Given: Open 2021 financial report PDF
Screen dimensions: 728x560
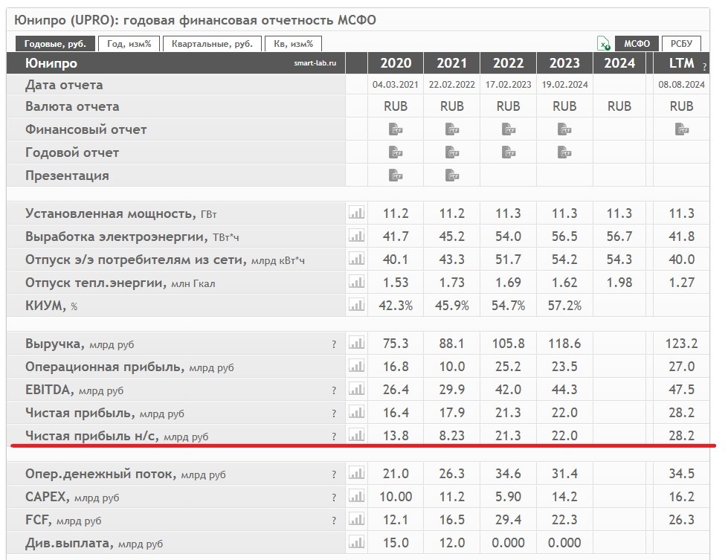Looking at the screenshot, I should point(452,129).
